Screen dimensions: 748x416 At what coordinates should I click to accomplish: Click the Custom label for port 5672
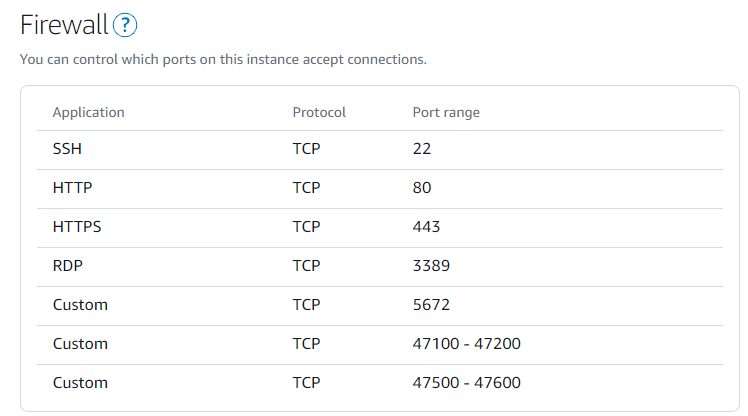tap(79, 304)
